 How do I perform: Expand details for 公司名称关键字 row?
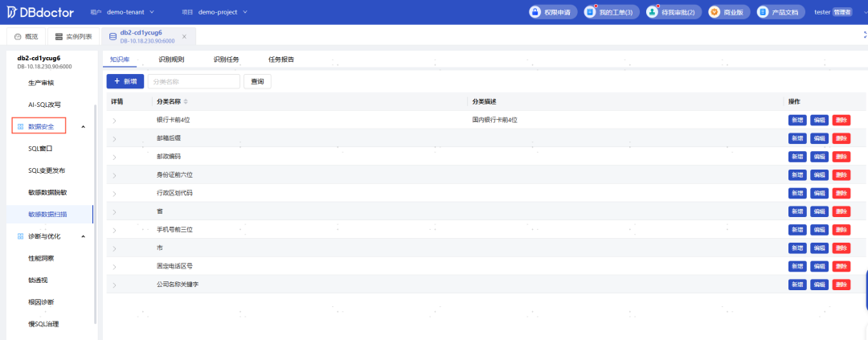click(115, 285)
